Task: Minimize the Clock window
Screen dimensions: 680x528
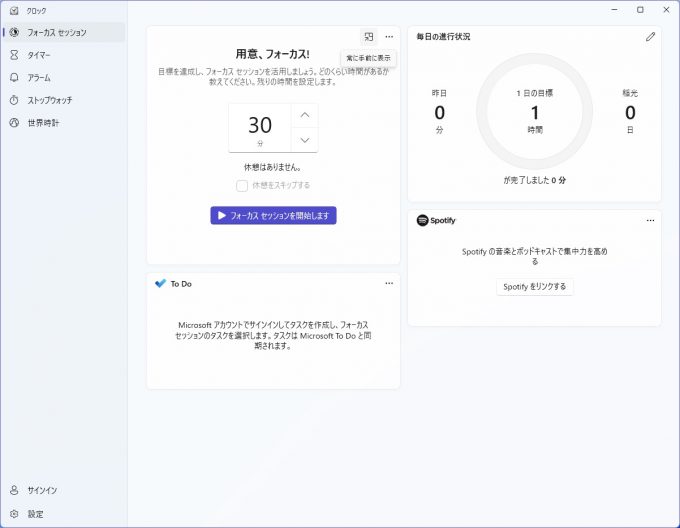Action: click(x=615, y=10)
